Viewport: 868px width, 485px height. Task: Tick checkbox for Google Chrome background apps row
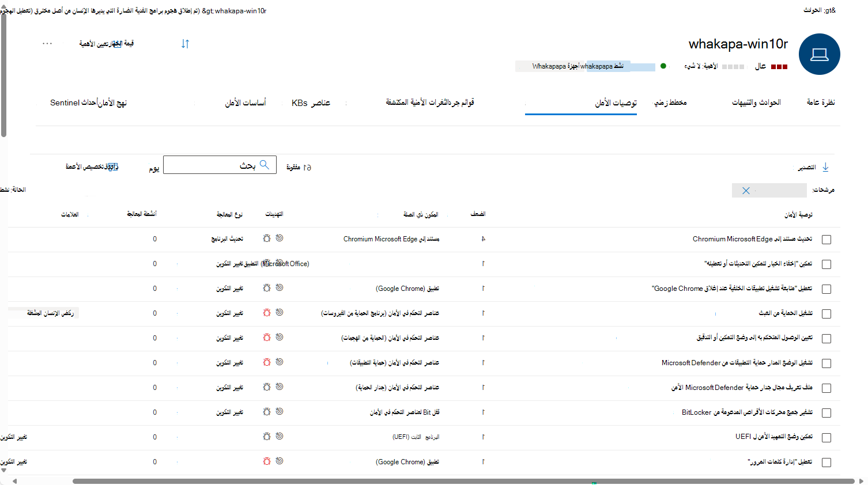(x=827, y=289)
